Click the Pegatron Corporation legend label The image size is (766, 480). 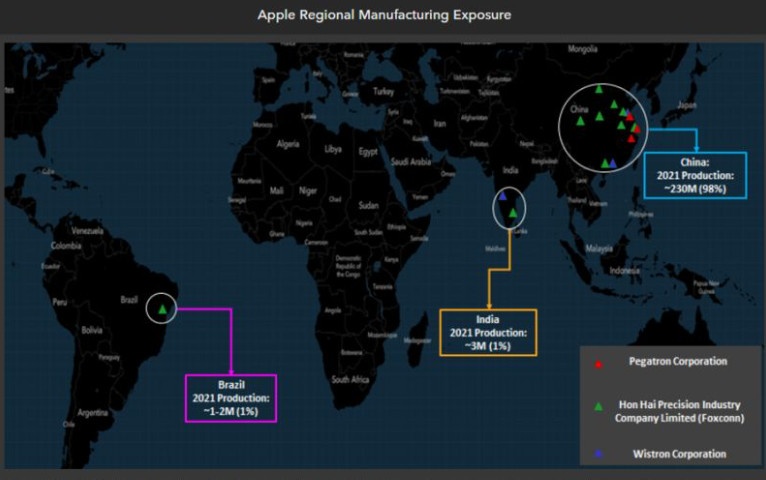coord(677,361)
